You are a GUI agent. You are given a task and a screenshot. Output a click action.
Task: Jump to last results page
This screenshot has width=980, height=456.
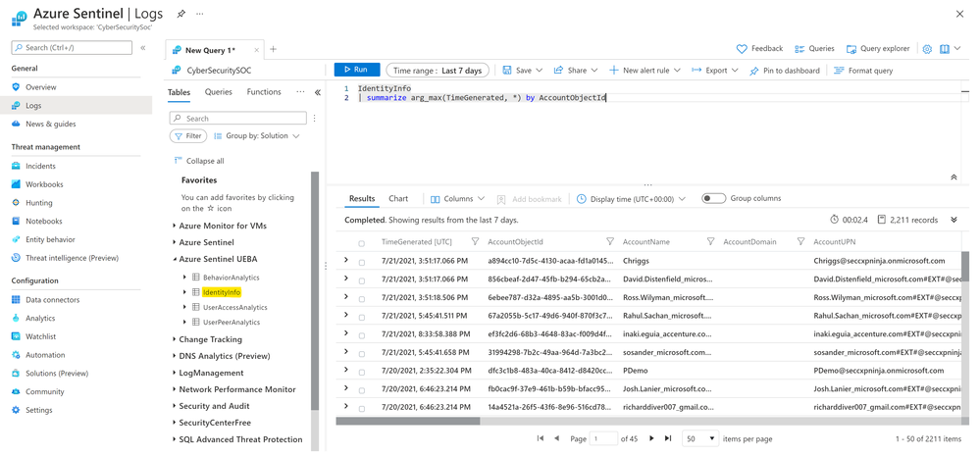[x=667, y=439]
